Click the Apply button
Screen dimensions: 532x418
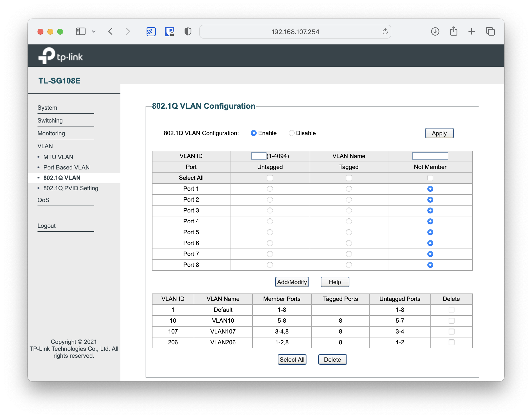(439, 133)
